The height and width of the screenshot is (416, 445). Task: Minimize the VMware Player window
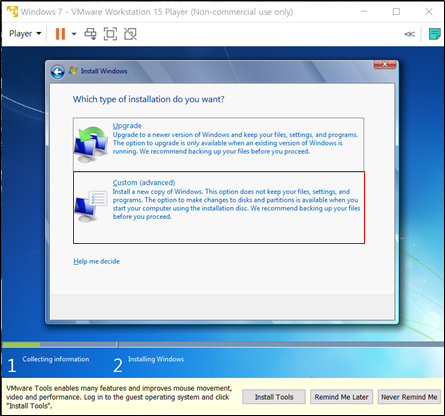[x=364, y=12]
